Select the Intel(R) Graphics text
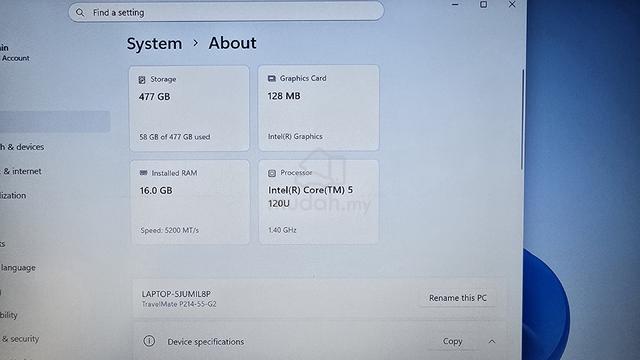 pyautogui.click(x=295, y=136)
